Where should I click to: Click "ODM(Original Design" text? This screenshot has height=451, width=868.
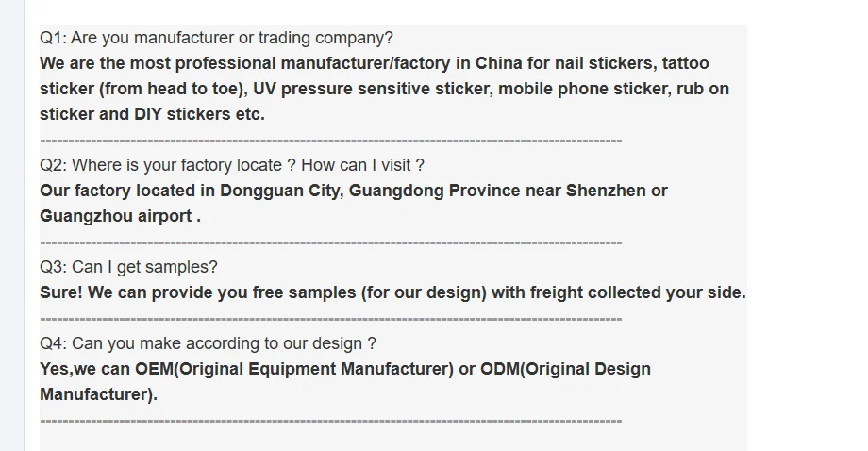pyautogui.click(x=565, y=369)
